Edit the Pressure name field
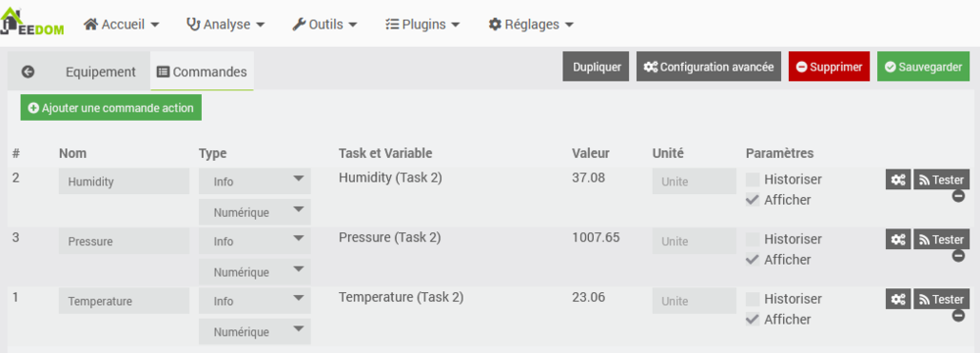 point(123,241)
